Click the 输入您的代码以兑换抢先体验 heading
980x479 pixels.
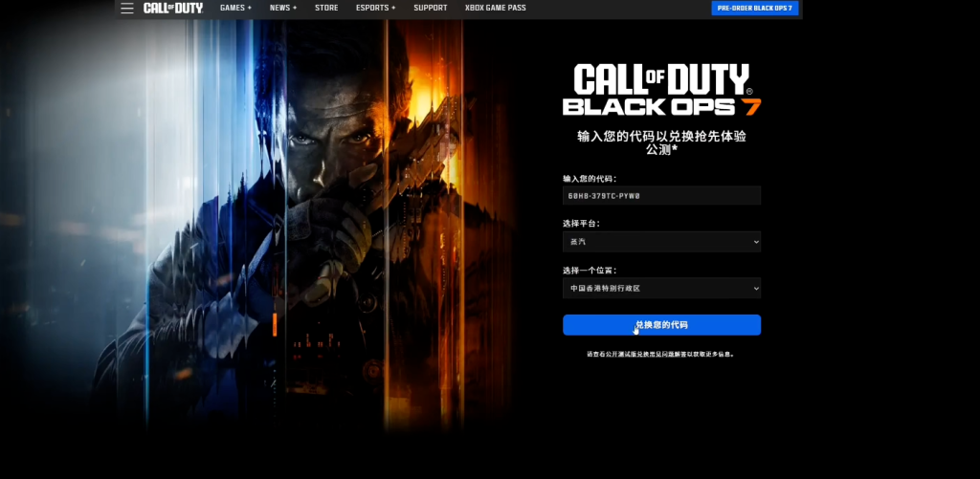coord(661,137)
